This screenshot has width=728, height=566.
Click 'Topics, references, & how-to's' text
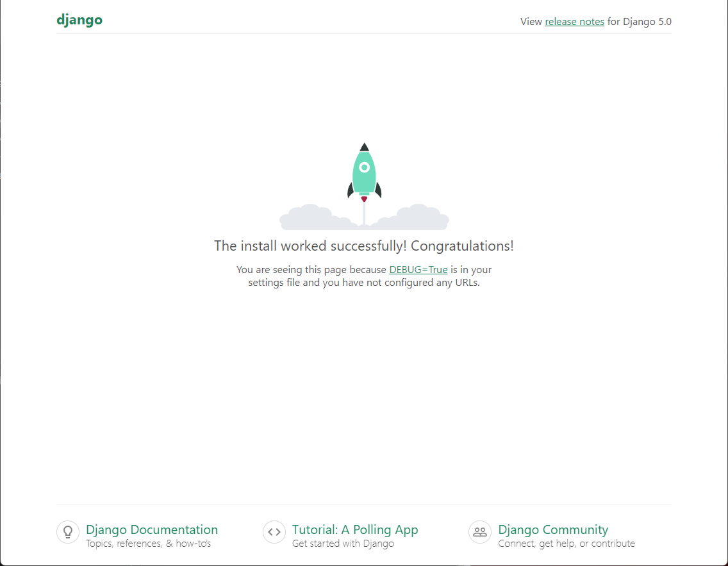tap(148, 544)
